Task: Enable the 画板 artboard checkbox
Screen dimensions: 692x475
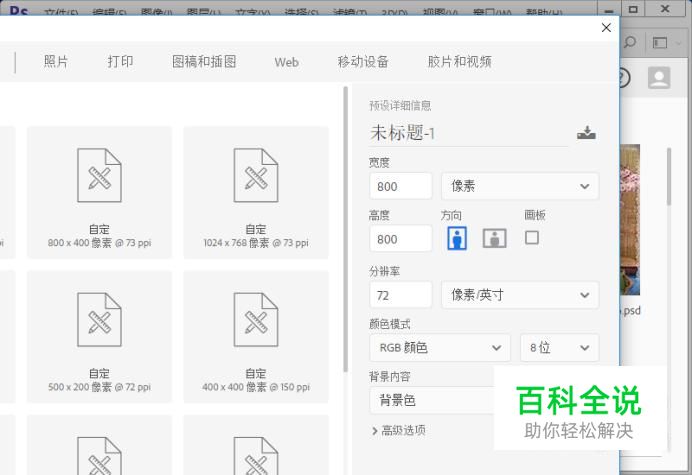Action: tap(532, 238)
